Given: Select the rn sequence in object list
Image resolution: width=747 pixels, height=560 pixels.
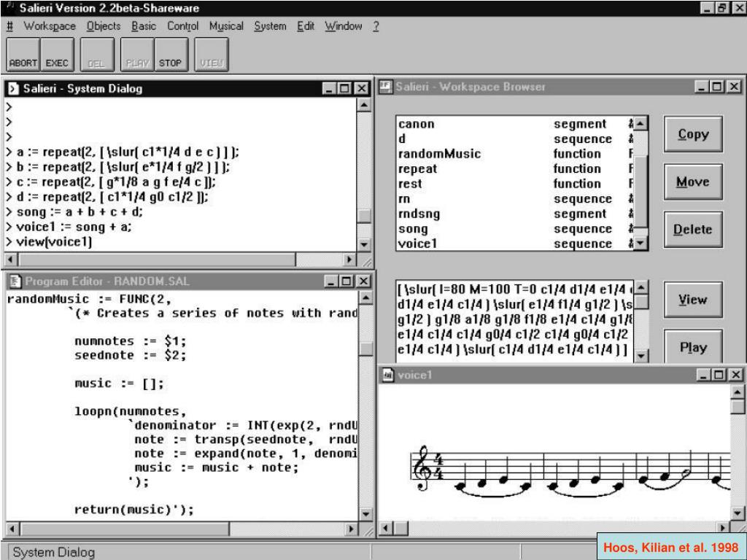Looking at the screenshot, I should [x=515, y=198].
